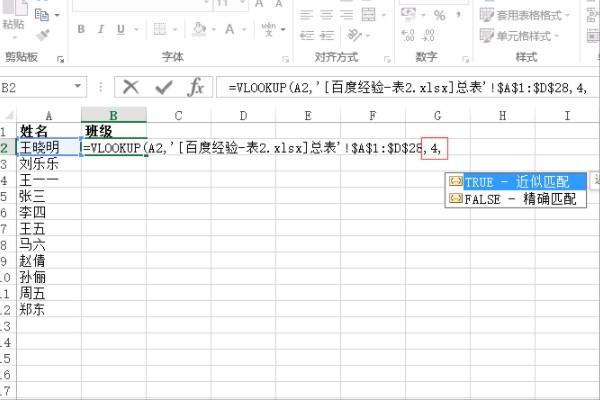Expand the Fill Color dropdown arrow
The height and width of the screenshot is (400, 600).
click(x=214, y=29)
